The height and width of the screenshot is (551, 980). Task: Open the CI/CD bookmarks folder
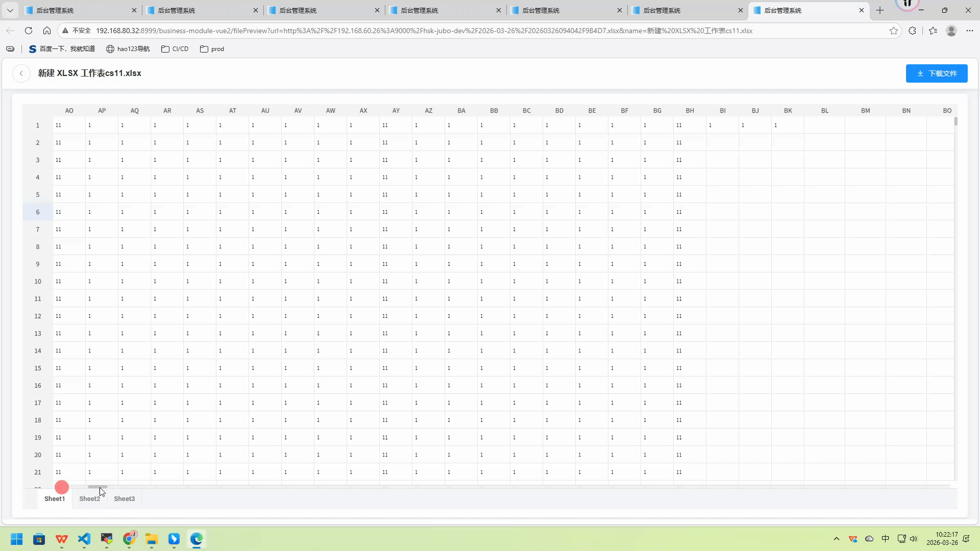175,49
